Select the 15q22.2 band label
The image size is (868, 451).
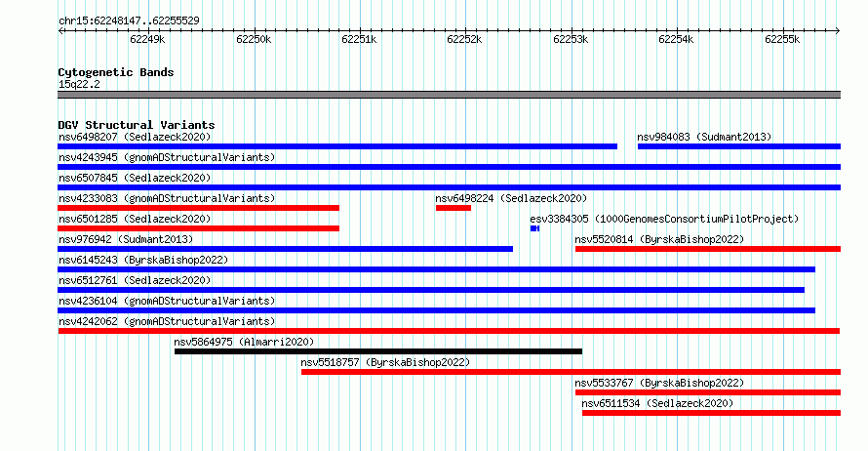pyautogui.click(x=79, y=84)
